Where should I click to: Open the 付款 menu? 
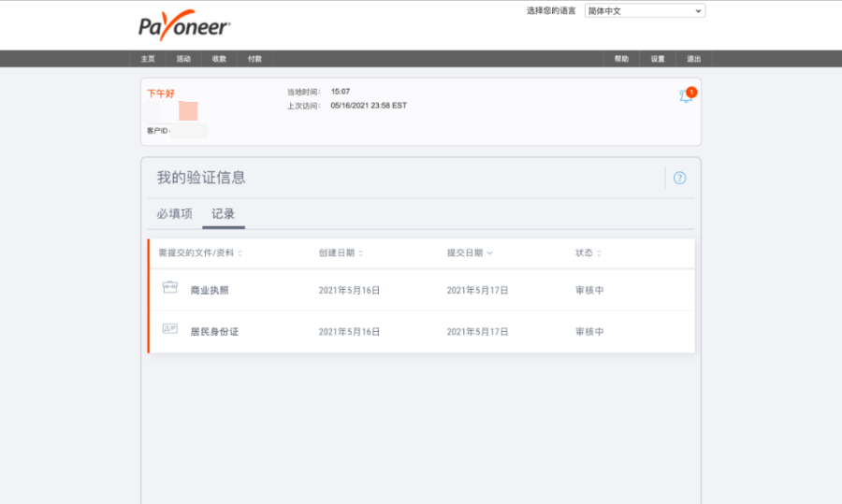(x=254, y=59)
